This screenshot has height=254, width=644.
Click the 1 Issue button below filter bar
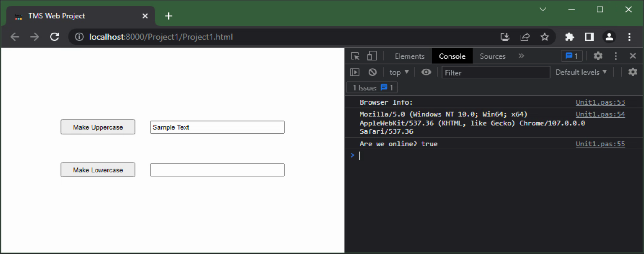(372, 87)
